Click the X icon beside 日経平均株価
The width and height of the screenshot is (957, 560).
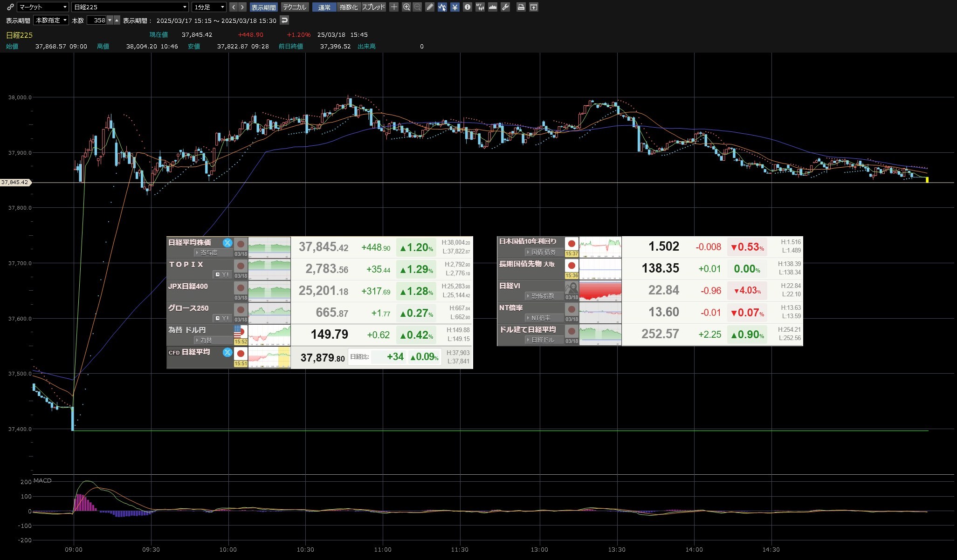(227, 243)
